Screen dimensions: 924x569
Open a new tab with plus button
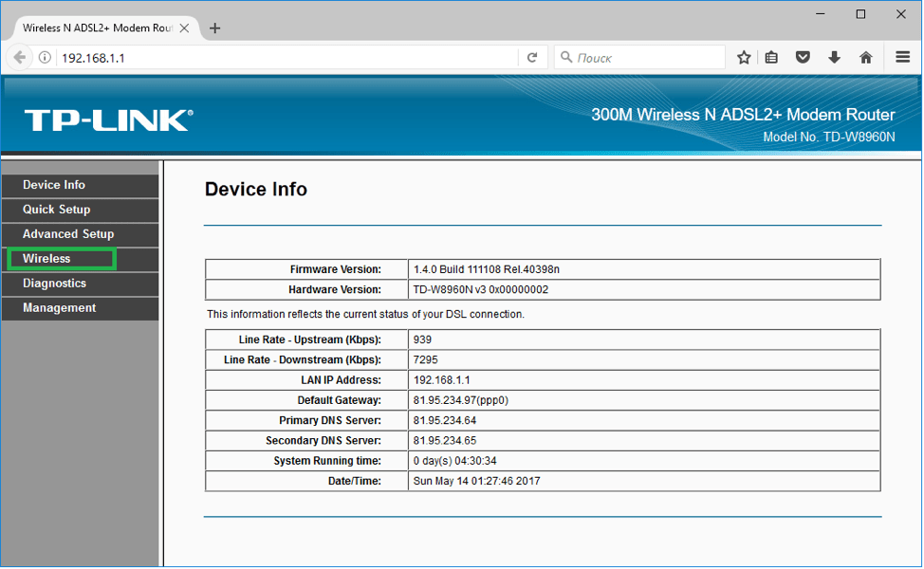(214, 28)
